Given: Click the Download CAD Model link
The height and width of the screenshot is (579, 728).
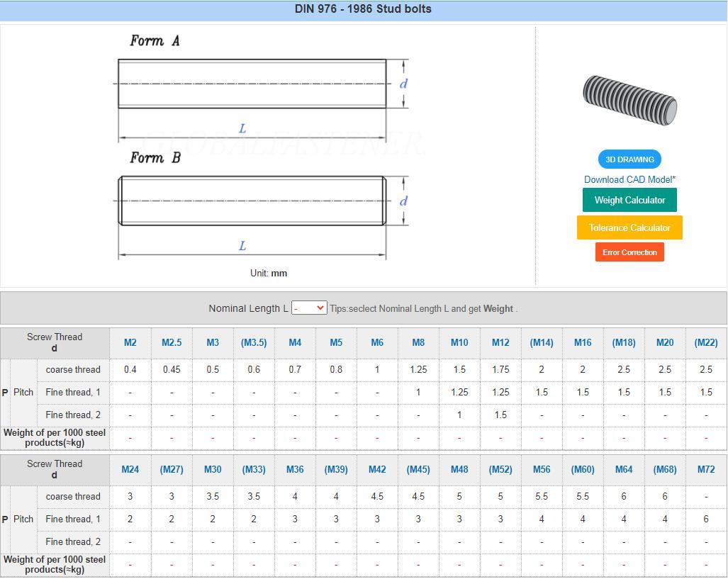Looking at the screenshot, I should pos(630,179).
